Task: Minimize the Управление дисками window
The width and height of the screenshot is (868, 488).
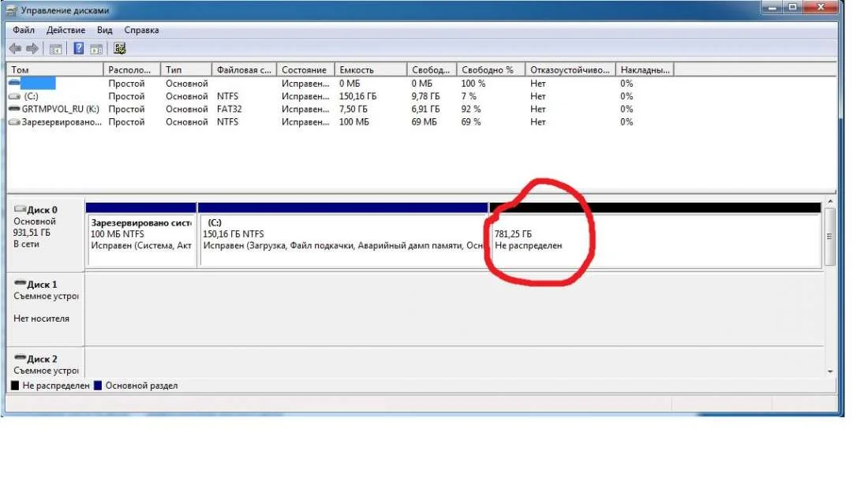Action: [x=773, y=7]
